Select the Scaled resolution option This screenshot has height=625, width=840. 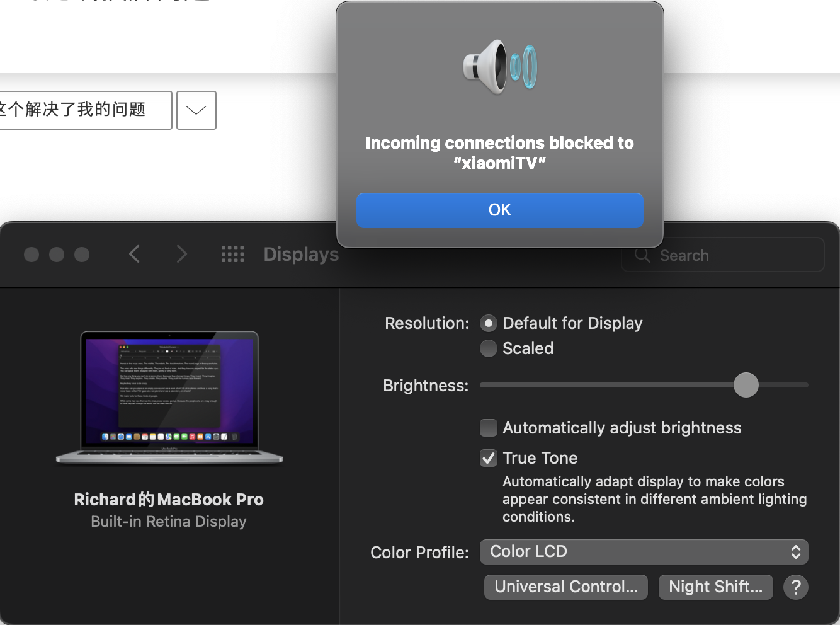click(x=488, y=348)
